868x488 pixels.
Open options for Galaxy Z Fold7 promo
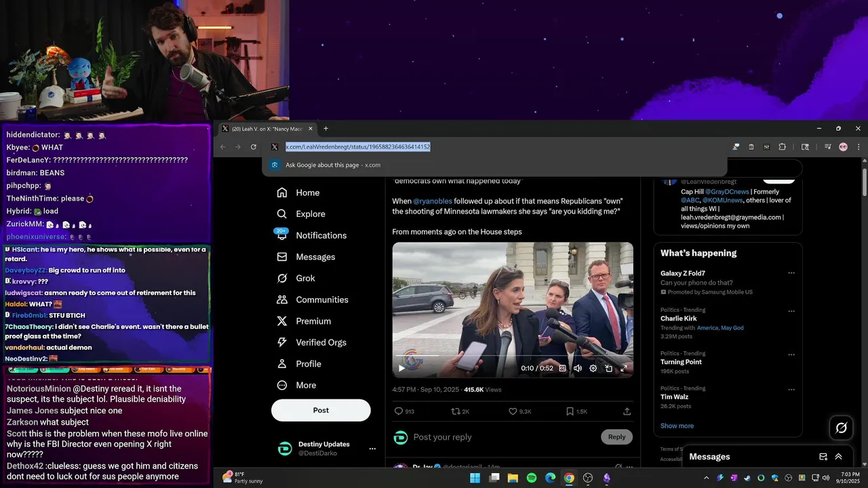pos(791,273)
